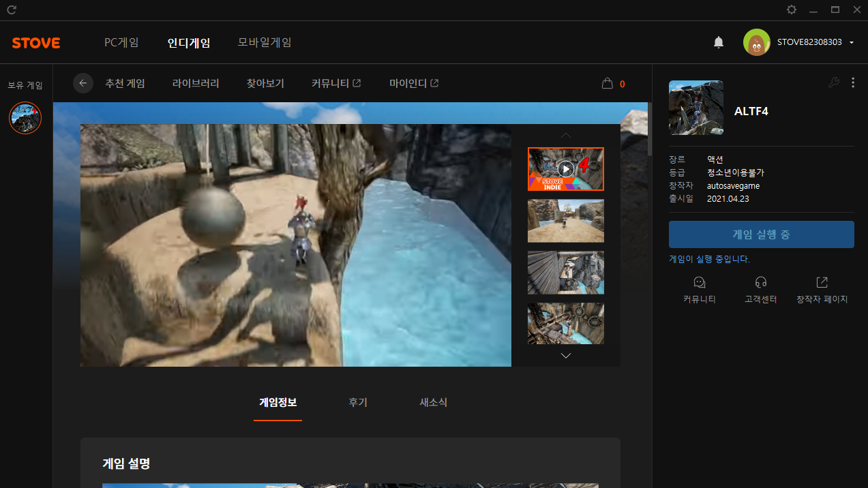Open the three-dot more options menu

pyautogui.click(x=852, y=82)
